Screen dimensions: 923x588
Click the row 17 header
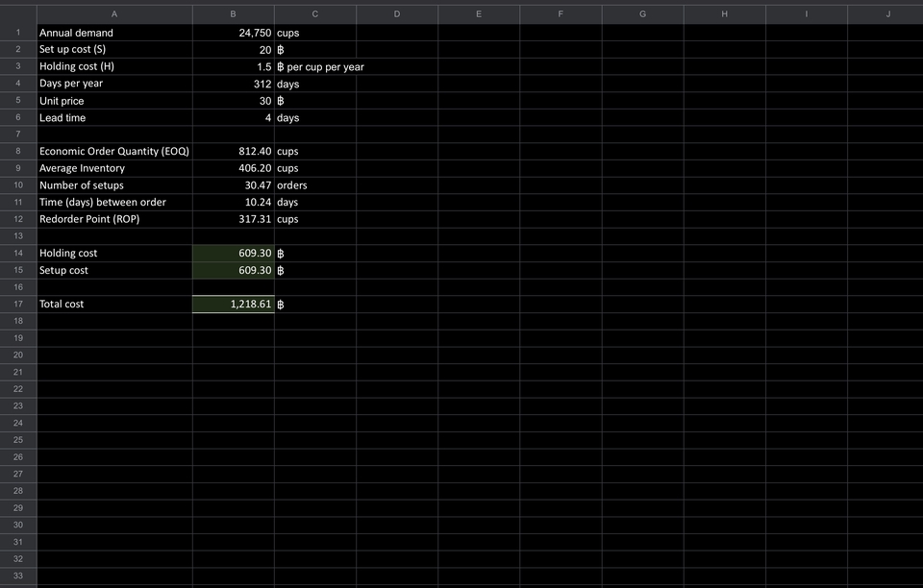click(x=18, y=304)
